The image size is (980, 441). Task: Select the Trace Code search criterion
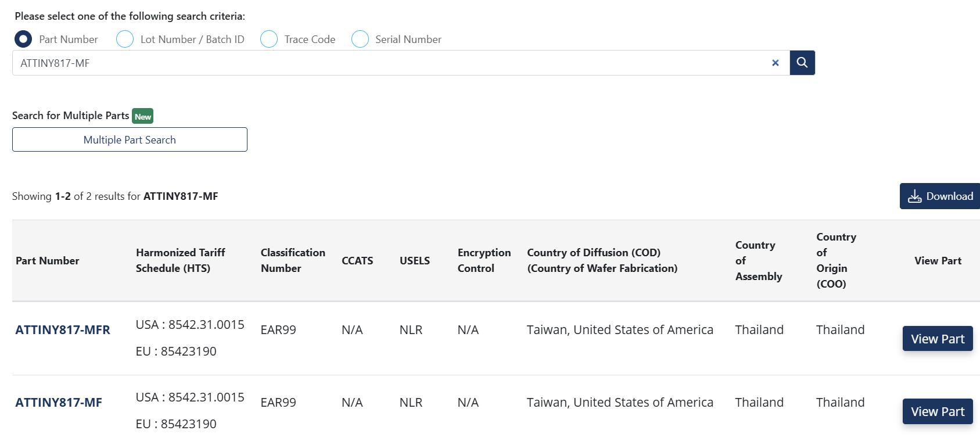point(269,40)
